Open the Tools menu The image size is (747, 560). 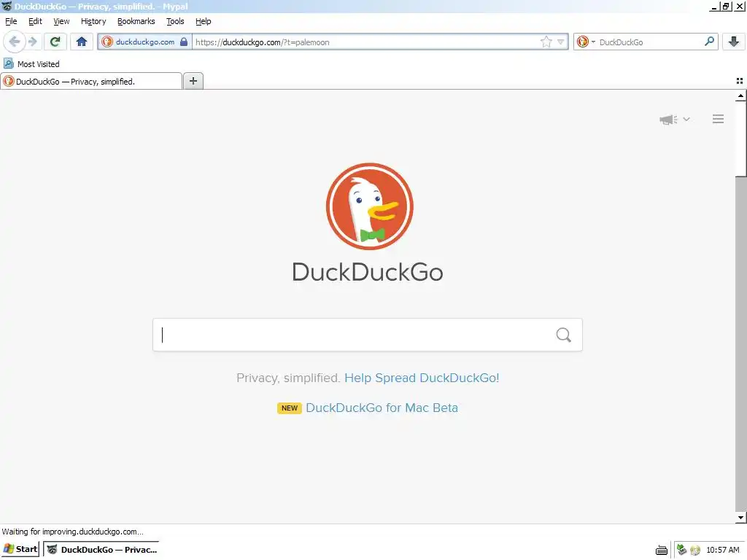175,21
